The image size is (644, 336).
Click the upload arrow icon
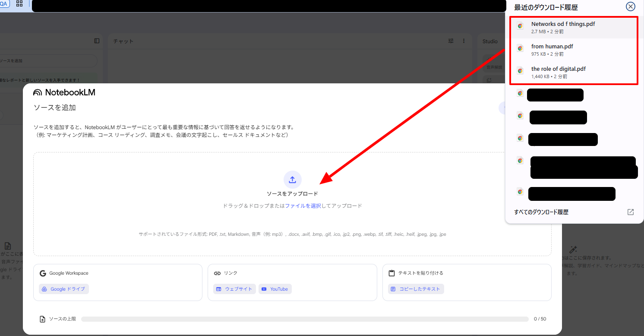292,180
